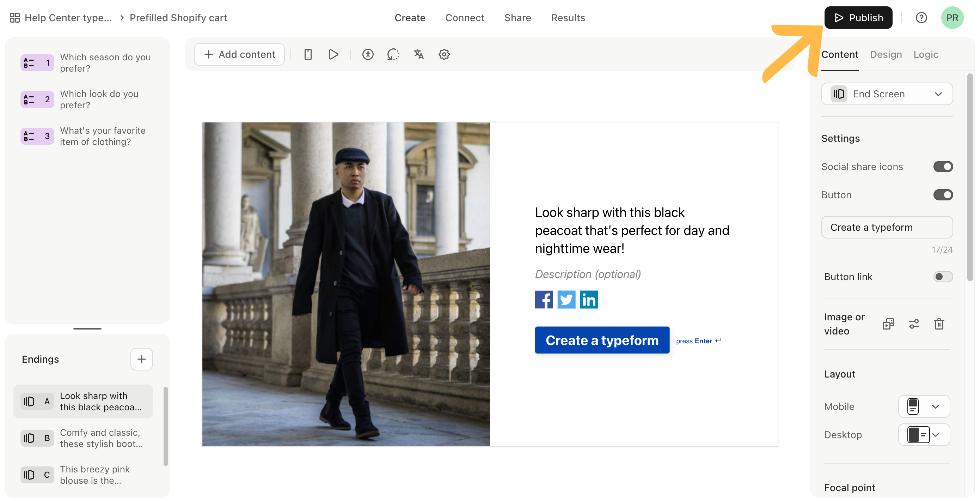Toggle the Button switch off
The height and width of the screenshot is (501, 980).
(x=943, y=194)
